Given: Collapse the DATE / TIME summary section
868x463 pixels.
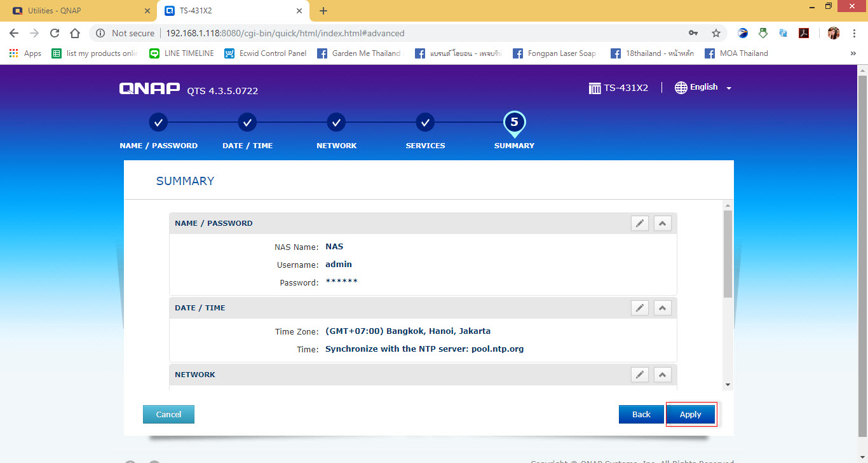Looking at the screenshot, I should click(662, 308).
